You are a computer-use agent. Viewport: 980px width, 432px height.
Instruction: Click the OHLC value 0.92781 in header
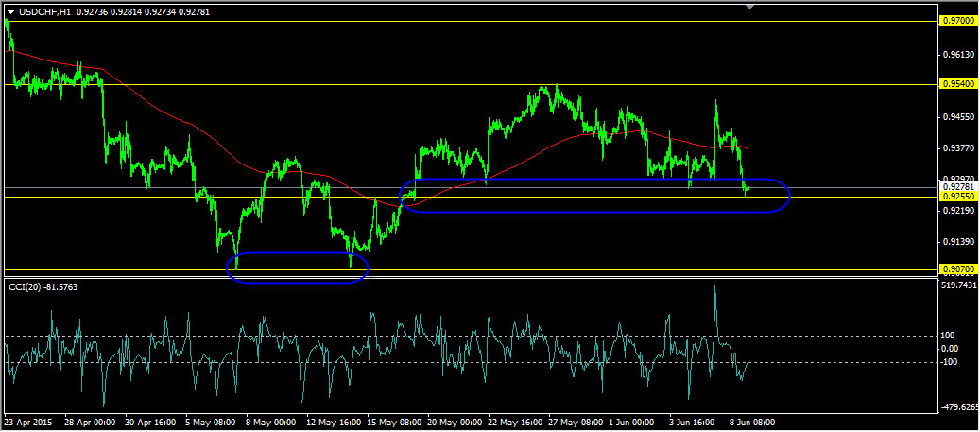193,12
